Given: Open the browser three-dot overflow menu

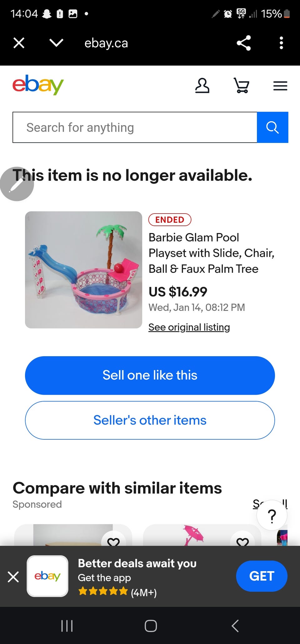Looking at the screenshot, I should [x=281, y=43].
